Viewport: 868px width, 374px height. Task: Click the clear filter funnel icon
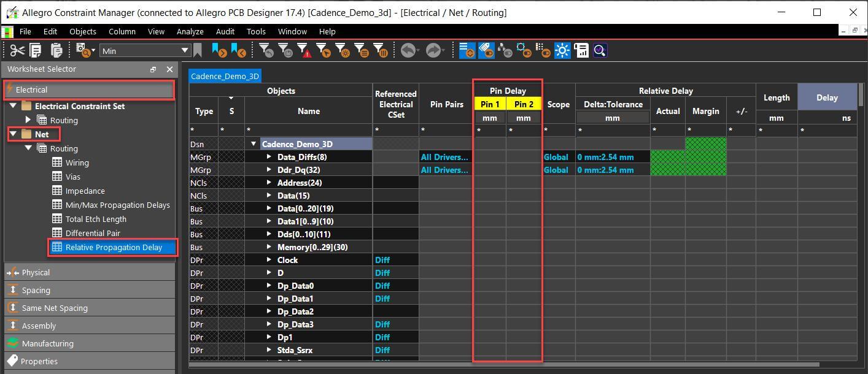pyautogui.click(x=266, y=50)
